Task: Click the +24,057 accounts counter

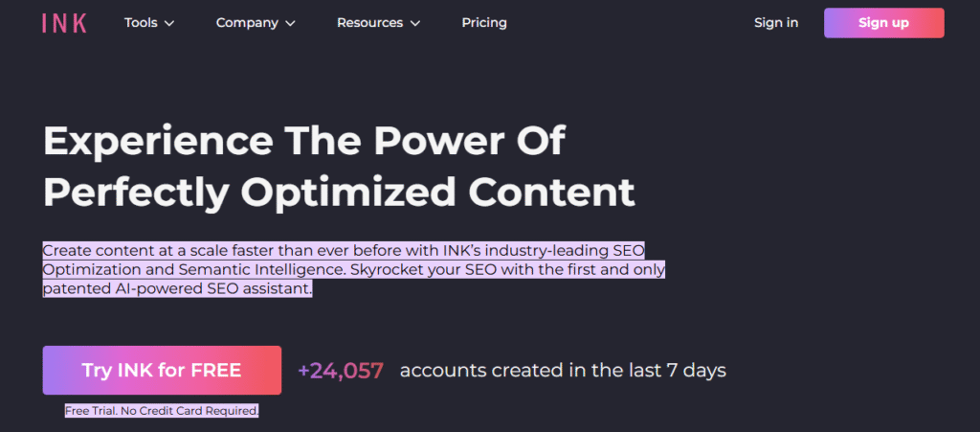Action: (x=341, y=371)
